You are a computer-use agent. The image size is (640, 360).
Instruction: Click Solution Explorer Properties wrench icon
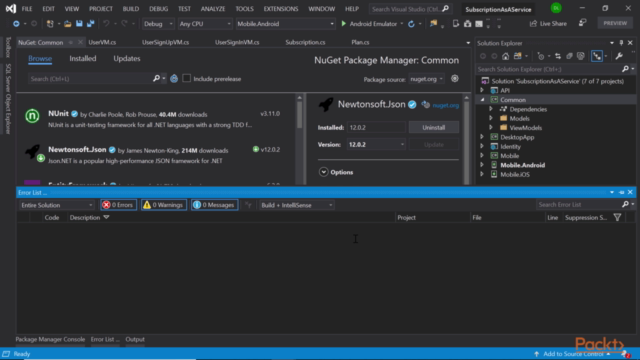[619, 56]
